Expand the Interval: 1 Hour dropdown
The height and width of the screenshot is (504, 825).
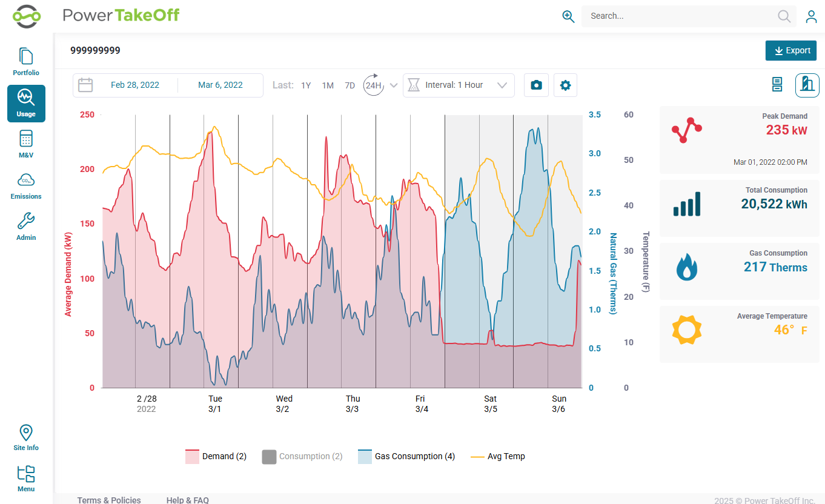tap(459, 85)
